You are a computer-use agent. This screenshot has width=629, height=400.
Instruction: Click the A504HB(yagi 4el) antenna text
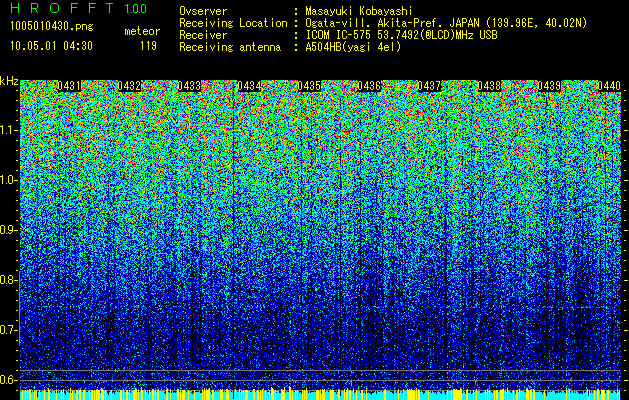point(353,47)
